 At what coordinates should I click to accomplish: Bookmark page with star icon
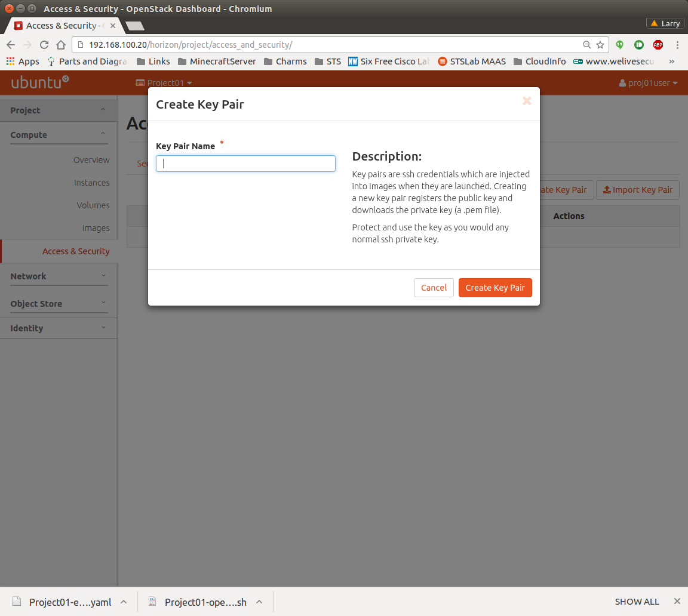pyautogui.click(x=600, y=45)
